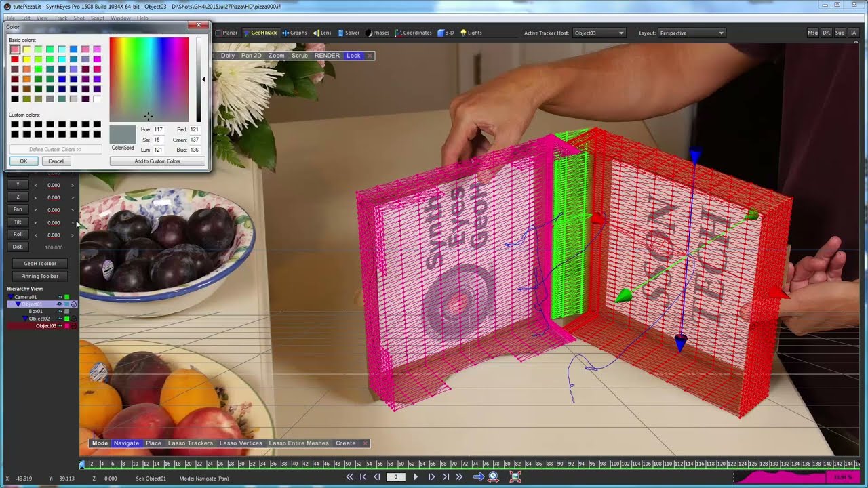Open the Layout dropdown
The width and height of the screenshot is (868, 488).
[x=692, y=33]
